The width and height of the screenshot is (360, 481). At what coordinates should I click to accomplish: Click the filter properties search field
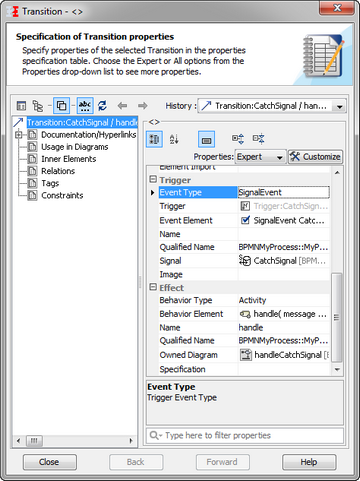coord(245,435)
